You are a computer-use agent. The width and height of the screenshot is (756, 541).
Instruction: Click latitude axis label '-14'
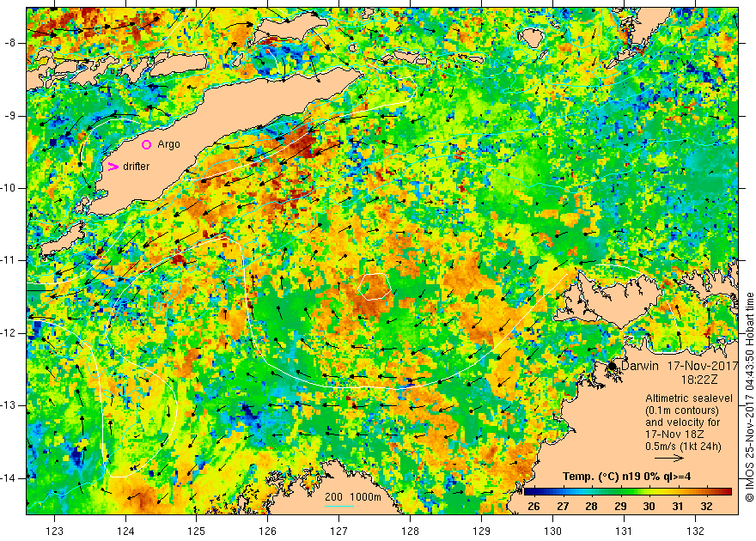[x=9, y=478]
